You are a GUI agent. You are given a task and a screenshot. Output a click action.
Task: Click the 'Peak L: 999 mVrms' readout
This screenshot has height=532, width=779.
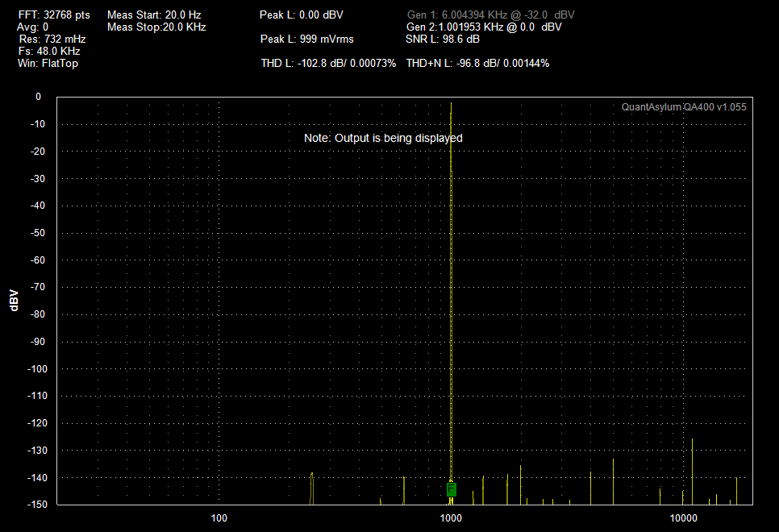point(307,39)
